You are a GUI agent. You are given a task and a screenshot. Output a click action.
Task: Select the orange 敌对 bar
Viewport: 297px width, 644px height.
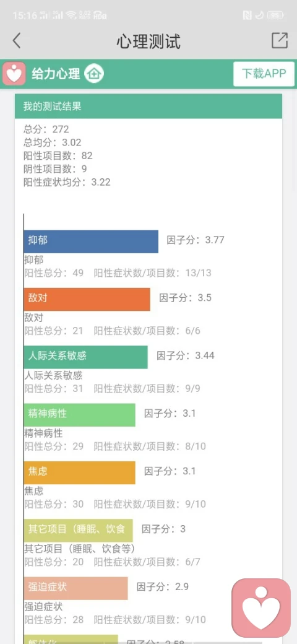point(87,300)
